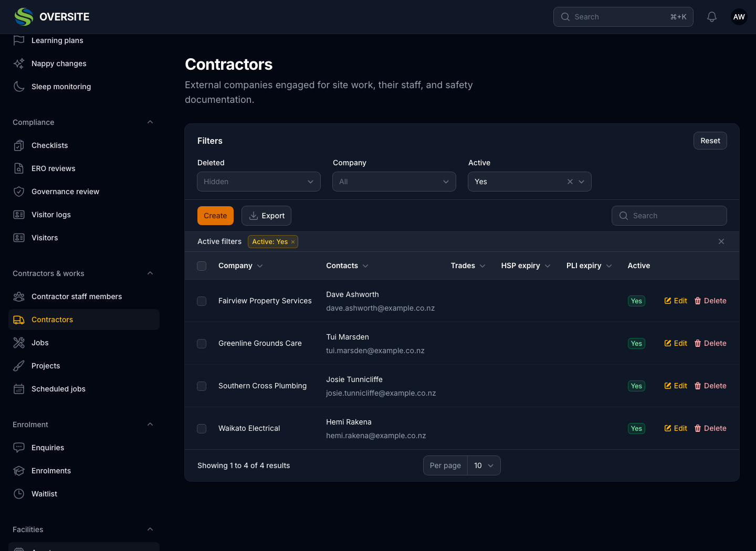Click the Export button
This screenshot has width=756, height=551.
pyautogui.click(x=266, y=216)
